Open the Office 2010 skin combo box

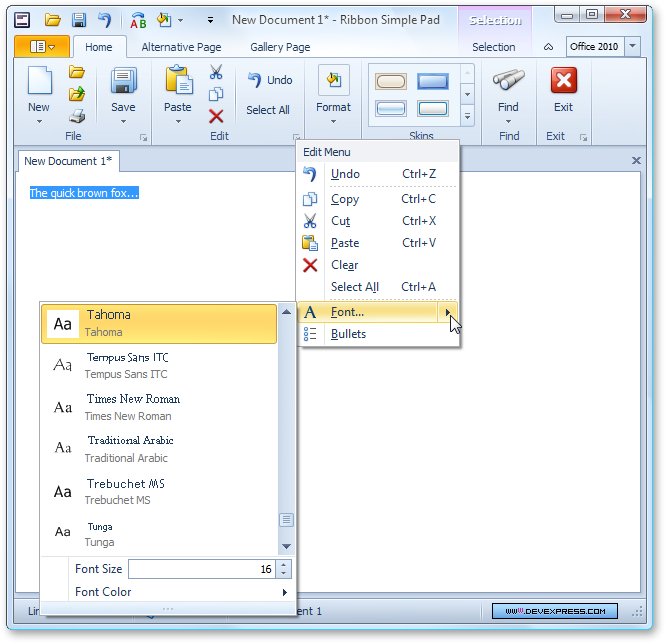[x=603, y=46]
